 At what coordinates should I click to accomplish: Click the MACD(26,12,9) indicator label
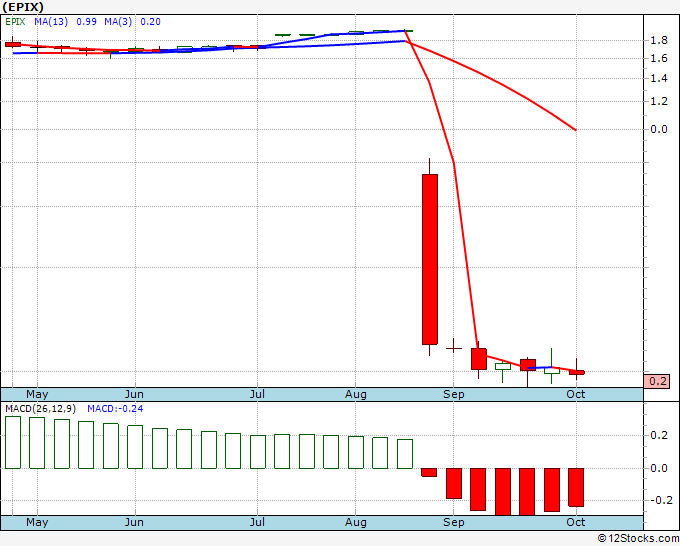pyautogui.click(x=41, y=409)
